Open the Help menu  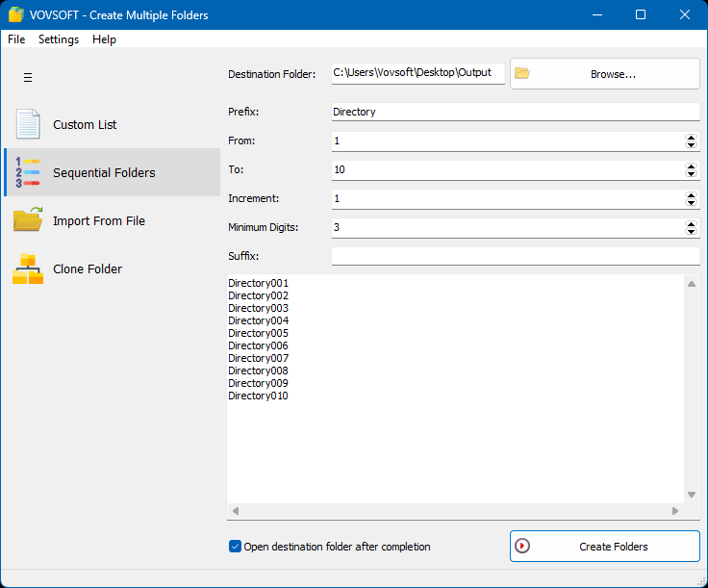(x=104, y=39)
